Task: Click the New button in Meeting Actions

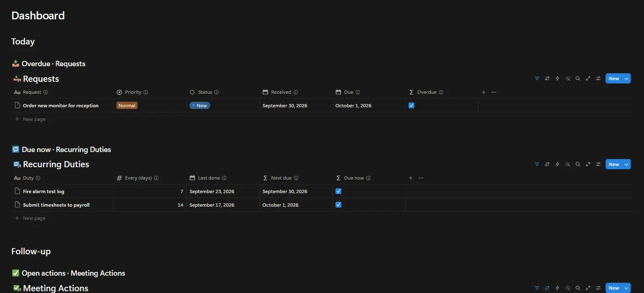Action: [614, 288]
